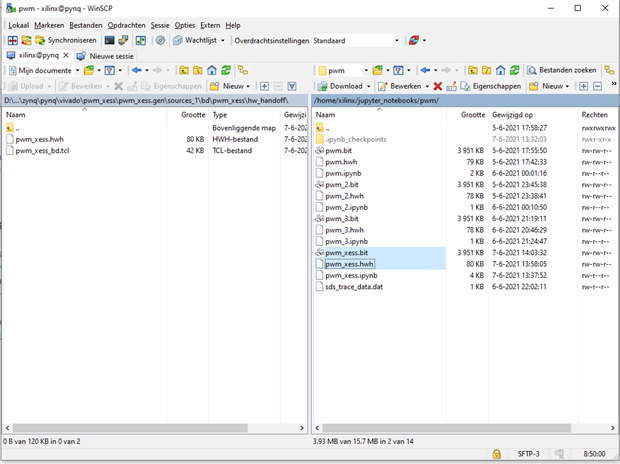Image resolution: width=620 pixels, height=464 pixels.
Task: Select the local pwm_xess_bd.tcl file
Action: [x=50, y=150]
